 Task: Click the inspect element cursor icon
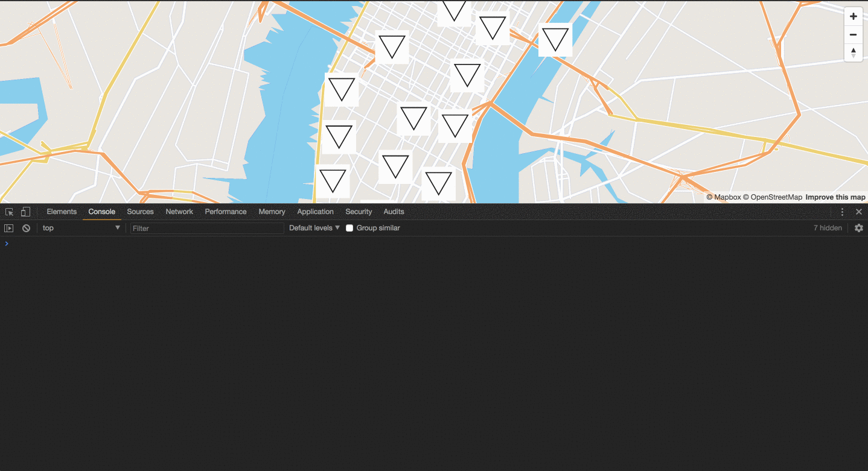pyautogui.click(x=9, y=212)
